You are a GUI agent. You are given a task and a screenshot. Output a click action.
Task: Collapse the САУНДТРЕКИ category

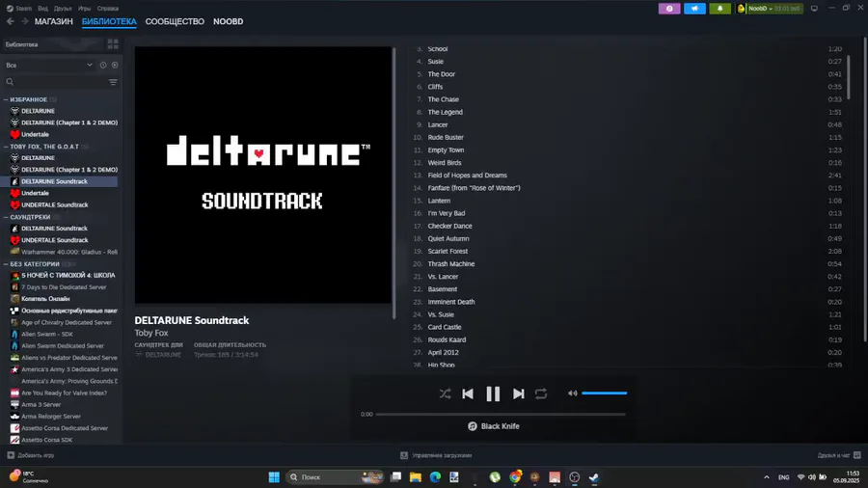coord(6,217)
